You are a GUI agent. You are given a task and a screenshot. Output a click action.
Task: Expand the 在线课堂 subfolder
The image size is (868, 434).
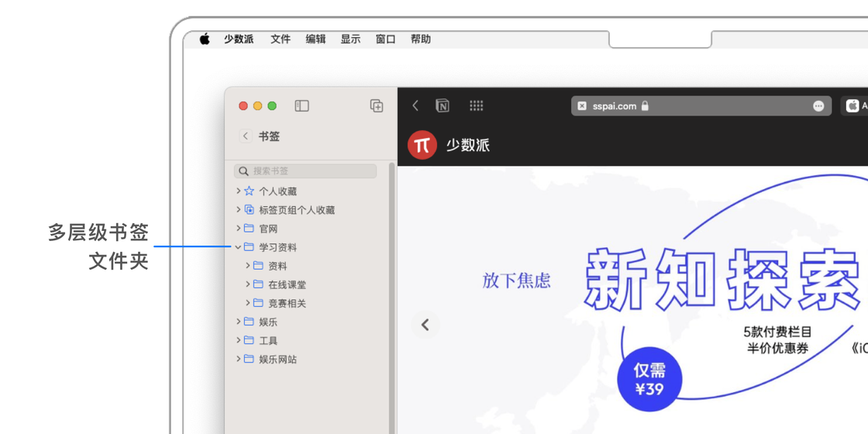click(x=247, y=284)
